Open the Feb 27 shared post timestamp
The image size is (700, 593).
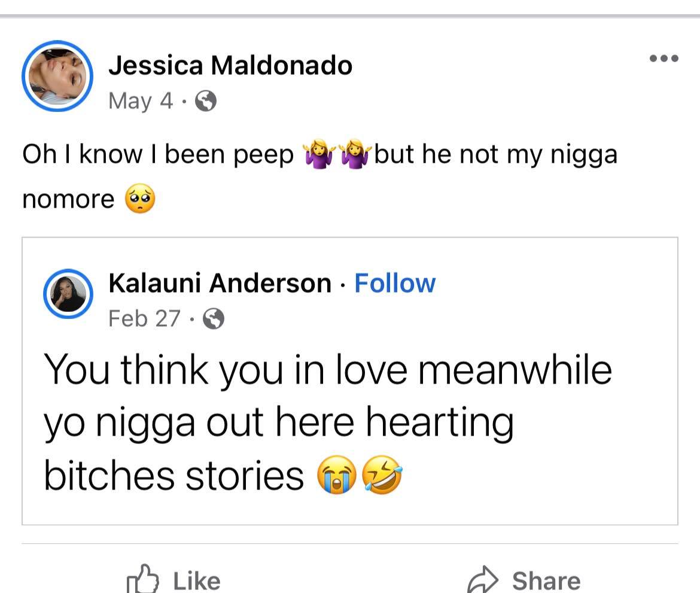(144, 319)
